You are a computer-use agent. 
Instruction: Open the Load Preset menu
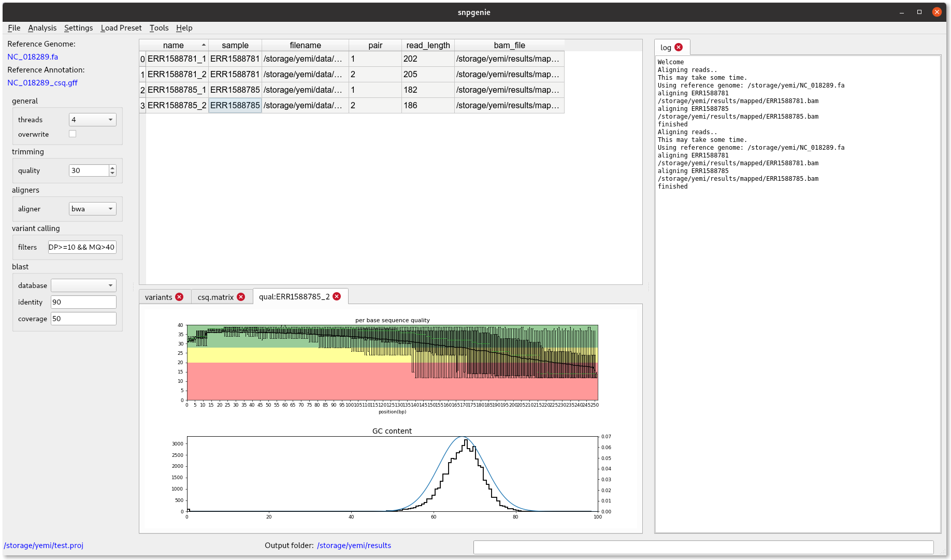[x=121, y=28]
